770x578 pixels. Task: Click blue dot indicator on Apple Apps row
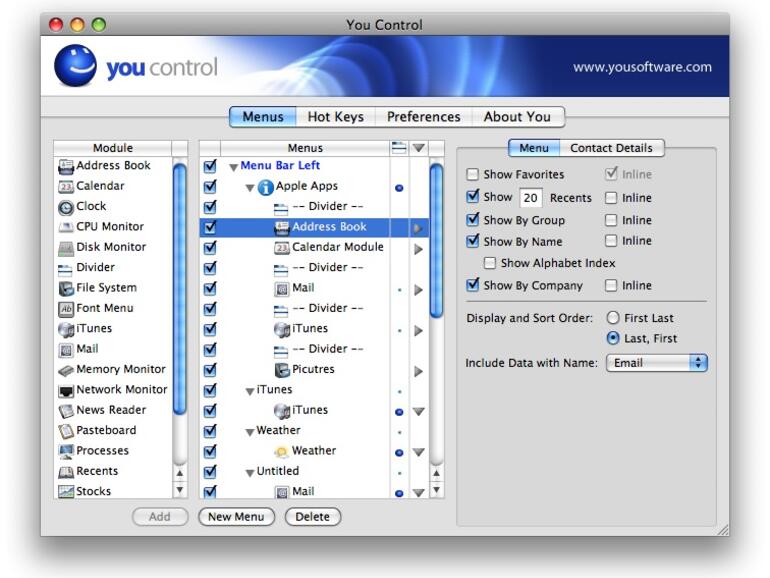pos(399,188)
